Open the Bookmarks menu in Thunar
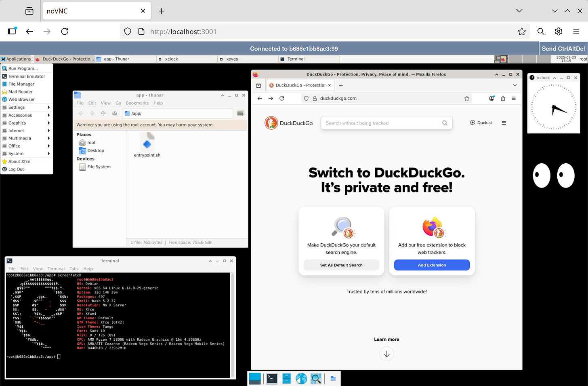This screenshot has width=588, height=386. pos(137,103)
